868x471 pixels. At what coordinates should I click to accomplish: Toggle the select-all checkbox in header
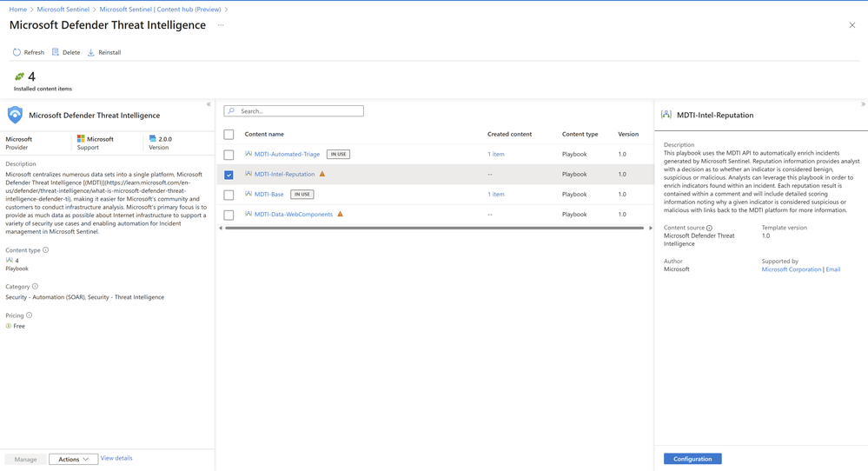pyautogui.click(x=229, y=135)
